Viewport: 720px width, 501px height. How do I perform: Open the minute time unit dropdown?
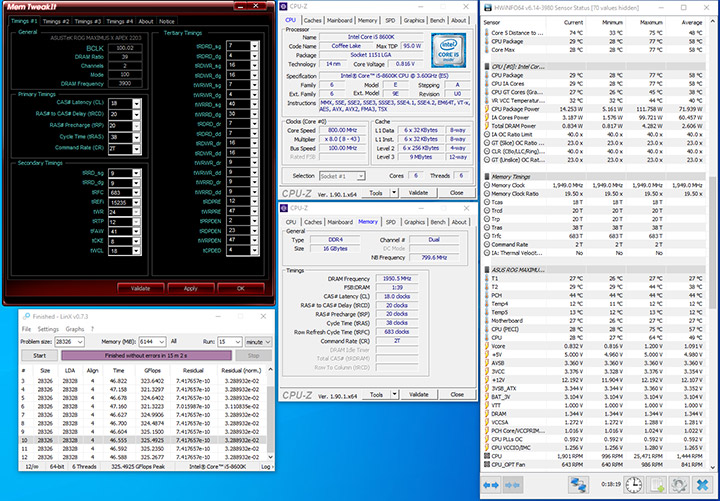click(256, 341)
